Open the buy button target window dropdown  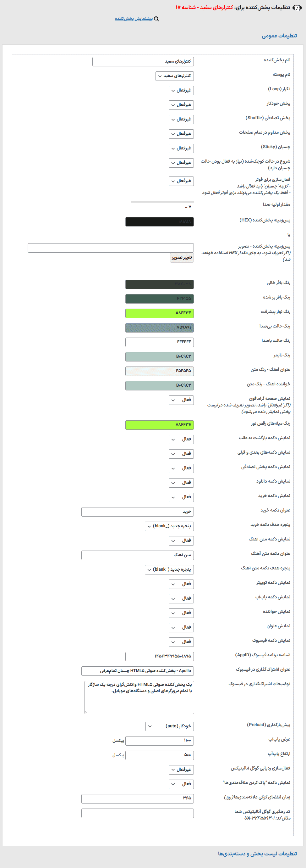(x=169, y=526)
